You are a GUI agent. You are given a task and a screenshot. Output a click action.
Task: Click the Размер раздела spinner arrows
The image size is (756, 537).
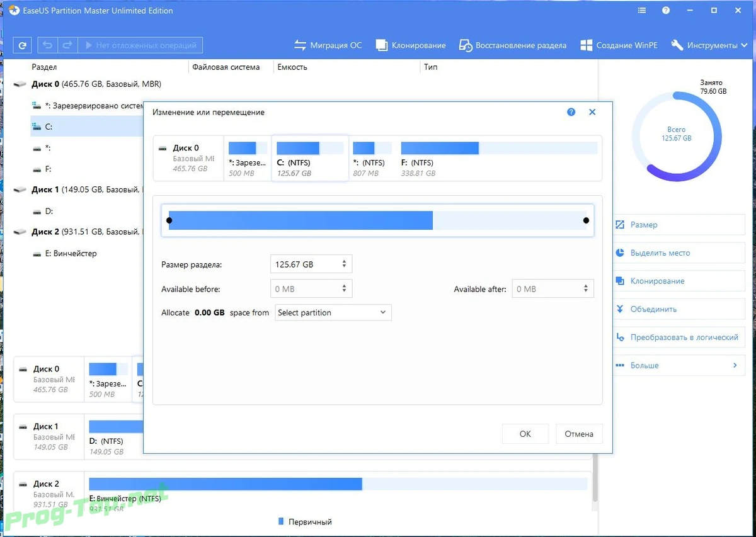(345, 264)
